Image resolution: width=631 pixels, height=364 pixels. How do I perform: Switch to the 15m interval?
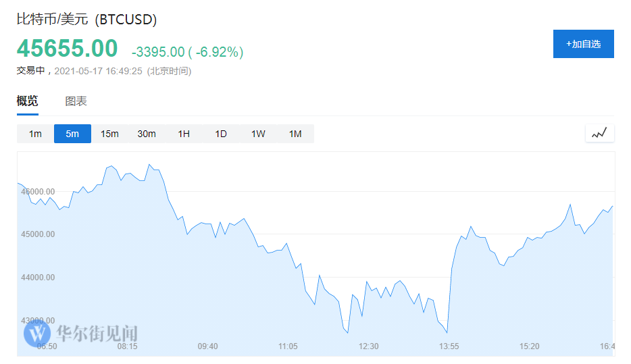pyautogui.click(x=109, y=134)
